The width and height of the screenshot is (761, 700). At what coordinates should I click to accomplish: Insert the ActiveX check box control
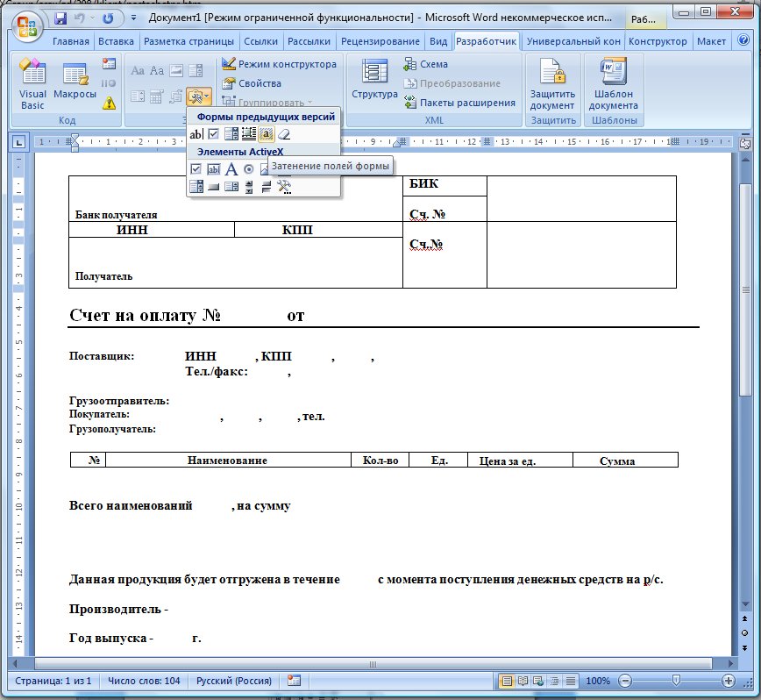point(196,169)
